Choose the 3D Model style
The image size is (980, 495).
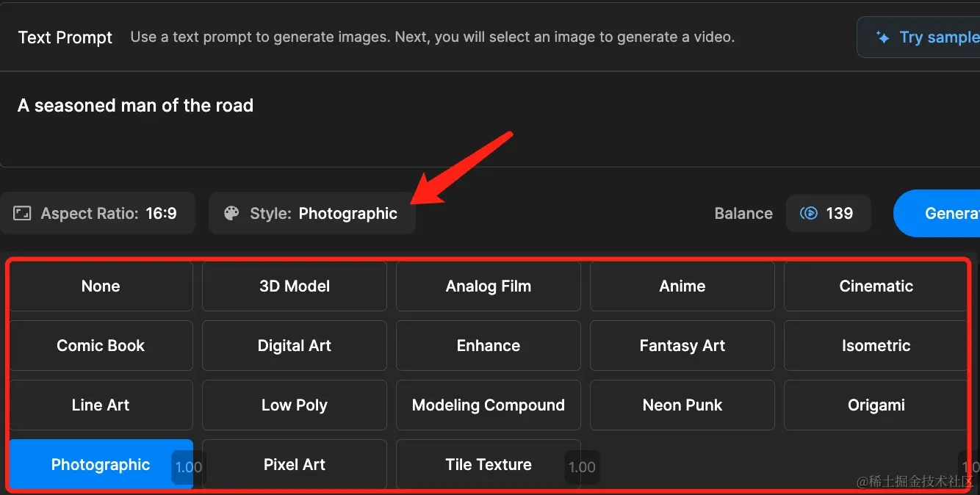pos(295,286)
